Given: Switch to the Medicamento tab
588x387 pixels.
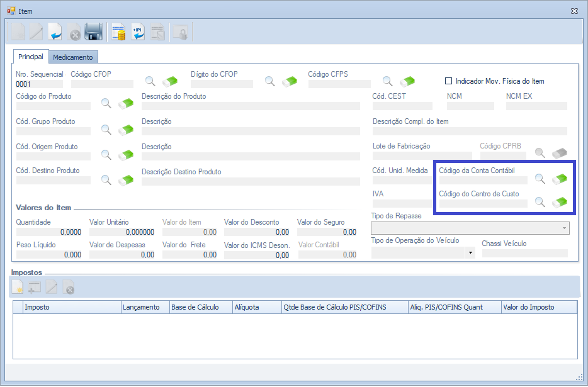Looking at the screenshot, I should pos(73,57).
